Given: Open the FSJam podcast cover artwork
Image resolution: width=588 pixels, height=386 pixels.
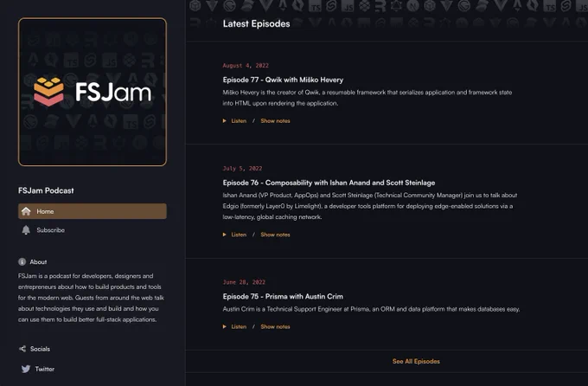Looking at the screenshot, I should click(x=93, y=92).
